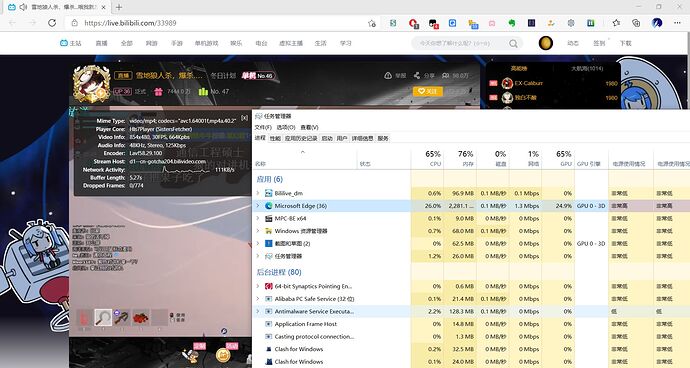Switch to the 启动 tab
This screenshot has width=690, height=368.
pos(327,138)
